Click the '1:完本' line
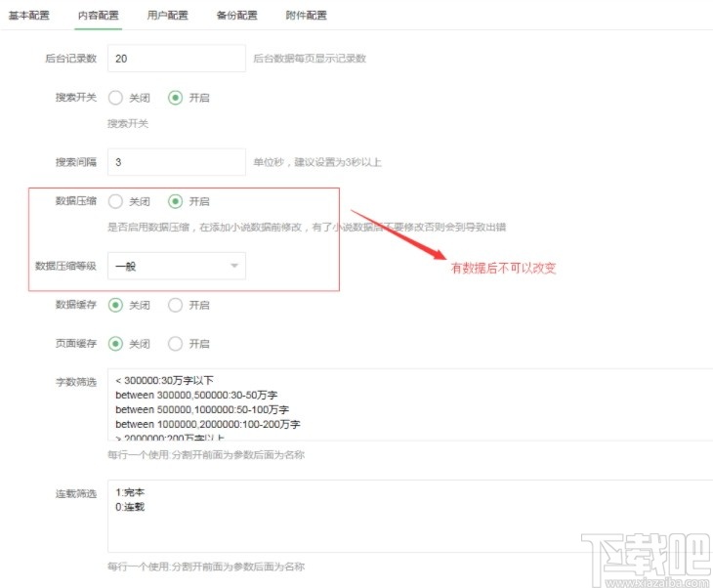Image resolution: width=713 pixels, height=588 pixels. tap(130, 492)
